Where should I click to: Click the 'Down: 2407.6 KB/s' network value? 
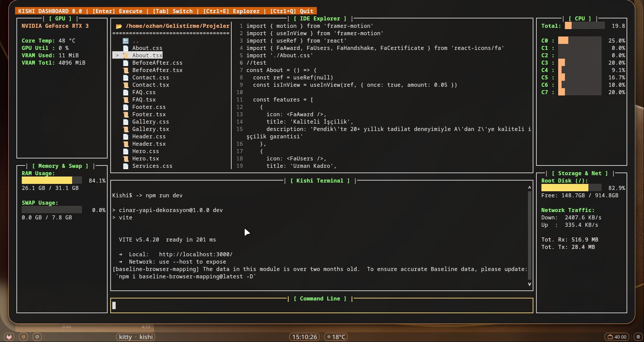(x=572, y=218)
